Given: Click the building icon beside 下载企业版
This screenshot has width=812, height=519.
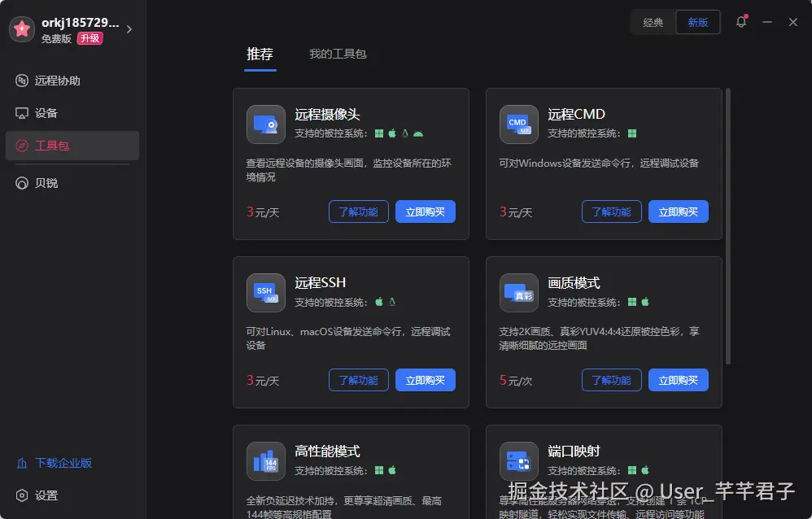Looking at the screenshot, I should pos(22,463).
